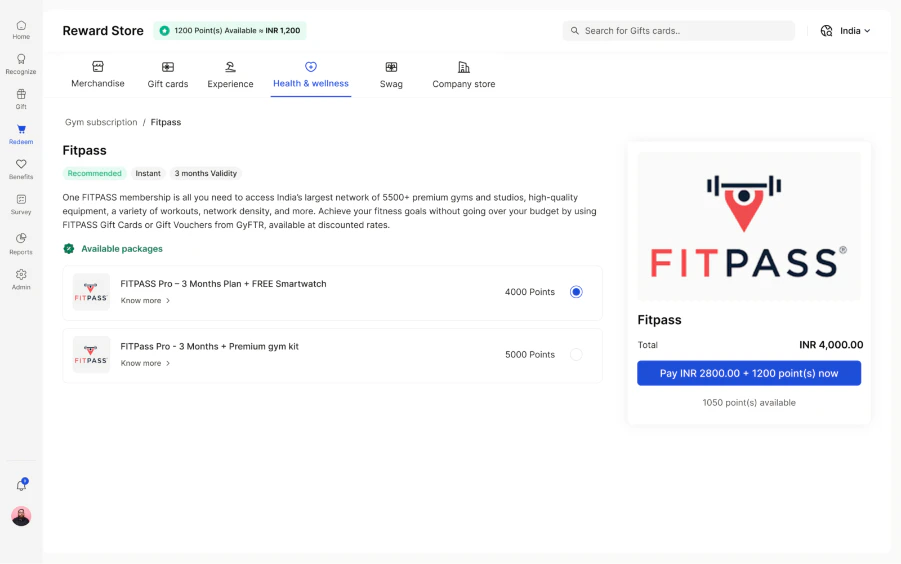The height and width of the screenshot is (564, 901).
Task: Go back to the Gym subscription breadcrumb
Action: [101, 122]
